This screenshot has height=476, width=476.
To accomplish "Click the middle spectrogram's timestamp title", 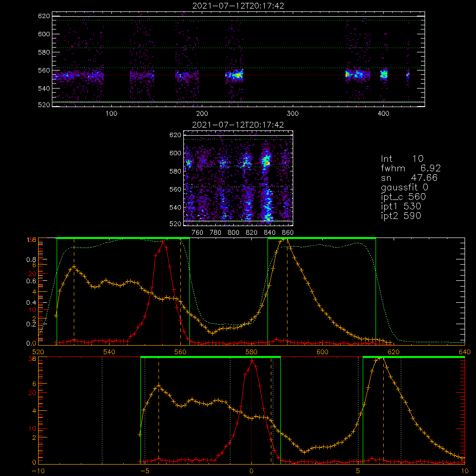I will [238, 125].
